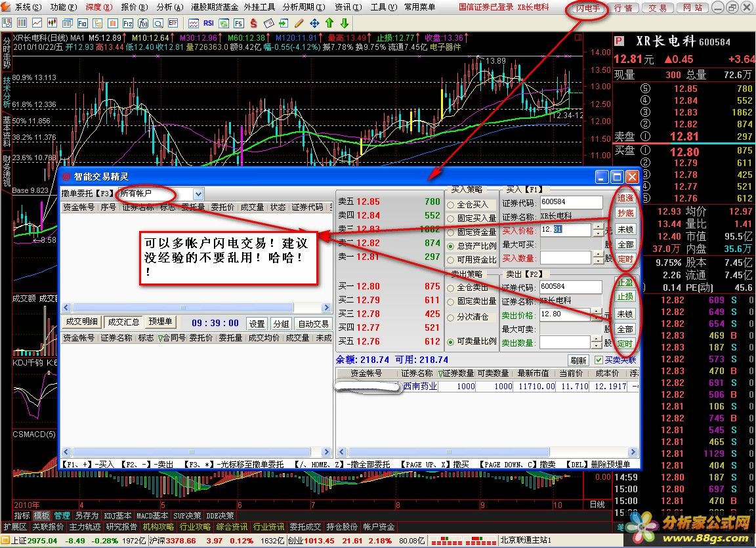756x548 pixels.
Task: Select the 西南药业 holdings row
Action: coord(487,387)
